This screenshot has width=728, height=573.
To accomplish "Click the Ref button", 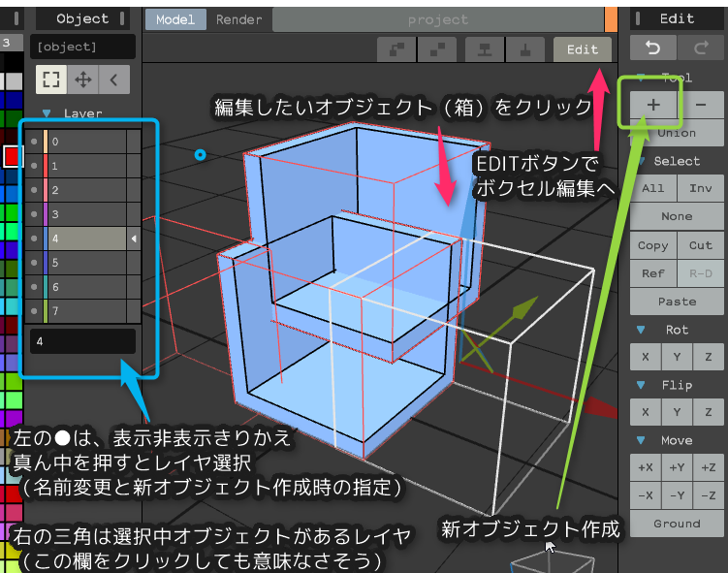I will (652, 273).
